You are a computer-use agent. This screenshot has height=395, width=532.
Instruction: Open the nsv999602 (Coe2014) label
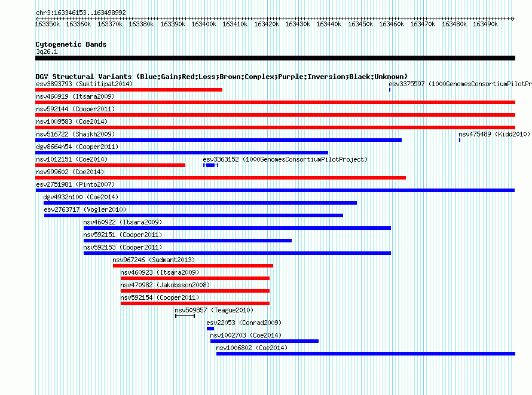tap(70, 172)
